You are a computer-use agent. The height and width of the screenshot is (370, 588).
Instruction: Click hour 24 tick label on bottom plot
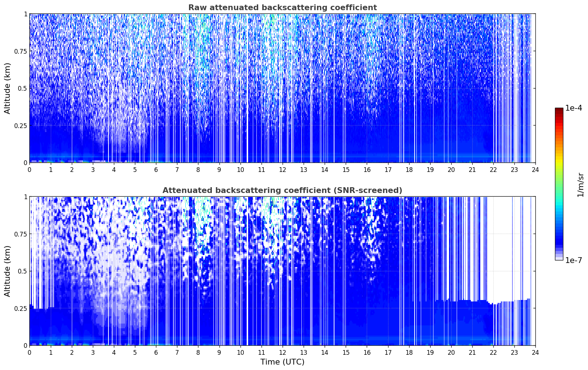coord(535,352)
